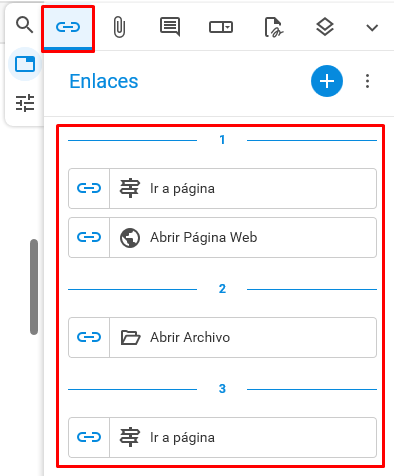Open the sliders properties icon

(x=25, y=103)
